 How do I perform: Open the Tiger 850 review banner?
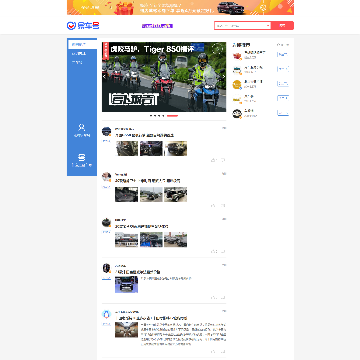click(x=164, y=77)
